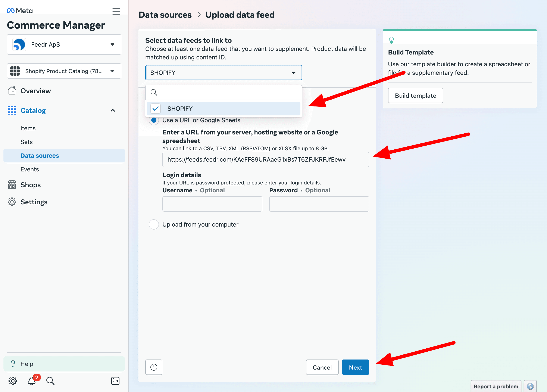The image size is (547, 392).
Task: Click the info icon button
Action: (154, 367)
